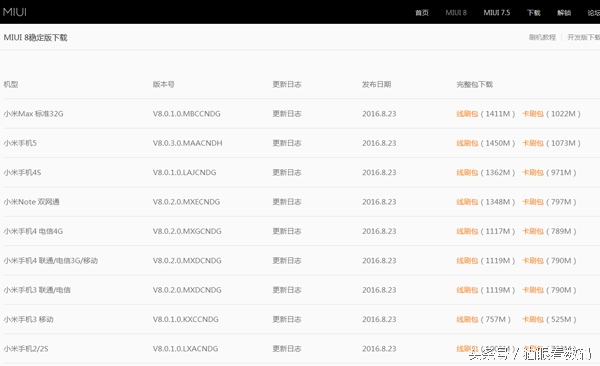Image resolution: width=600 pixels, height=366 pixels.
Task: Download 卡刷包 (797M) for 小米Note 双网通
Action: point(533,202)
